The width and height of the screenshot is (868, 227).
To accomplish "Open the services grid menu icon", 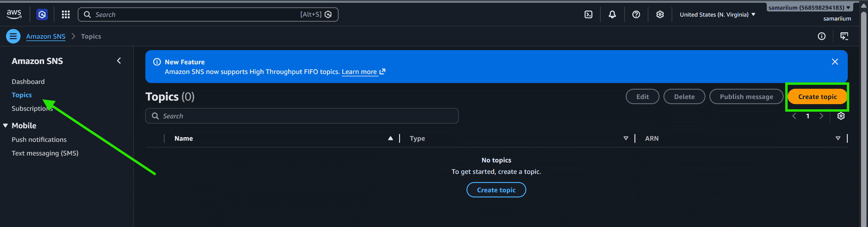I will pos(66,14).
